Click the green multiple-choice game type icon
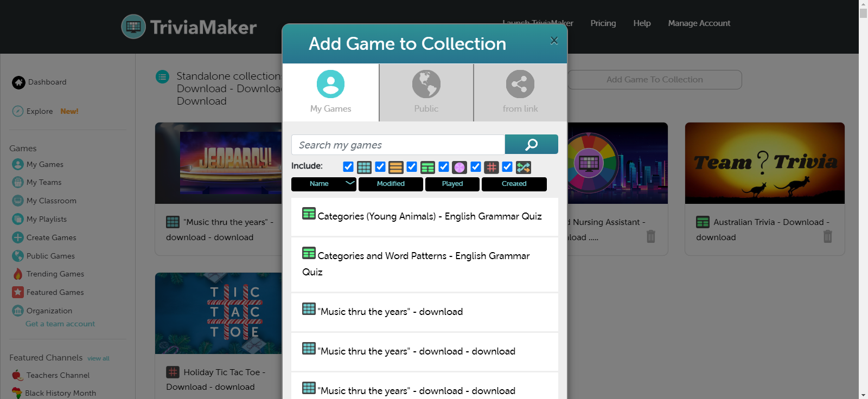 (427, 167)
